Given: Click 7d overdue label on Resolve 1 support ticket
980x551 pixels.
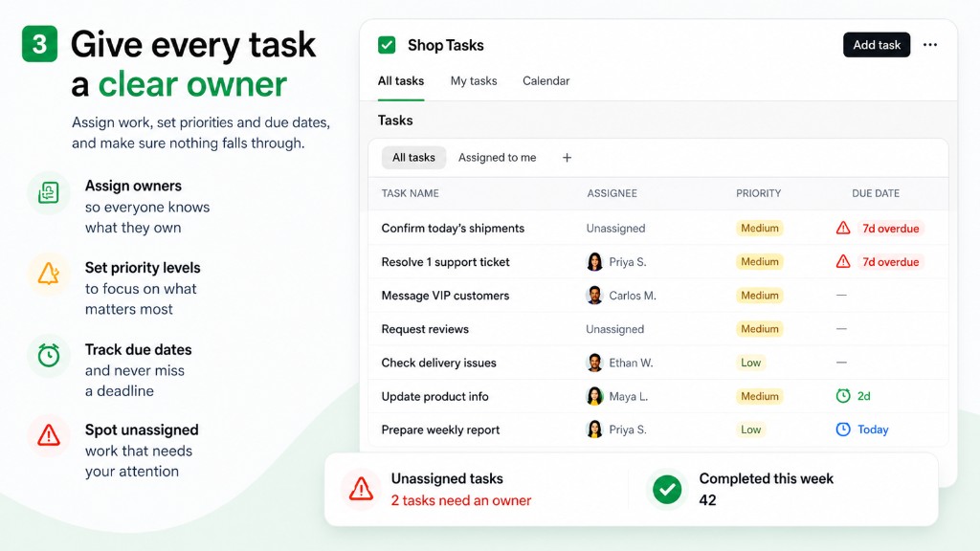Looking at the screenshot, I should tap(890, 262).
